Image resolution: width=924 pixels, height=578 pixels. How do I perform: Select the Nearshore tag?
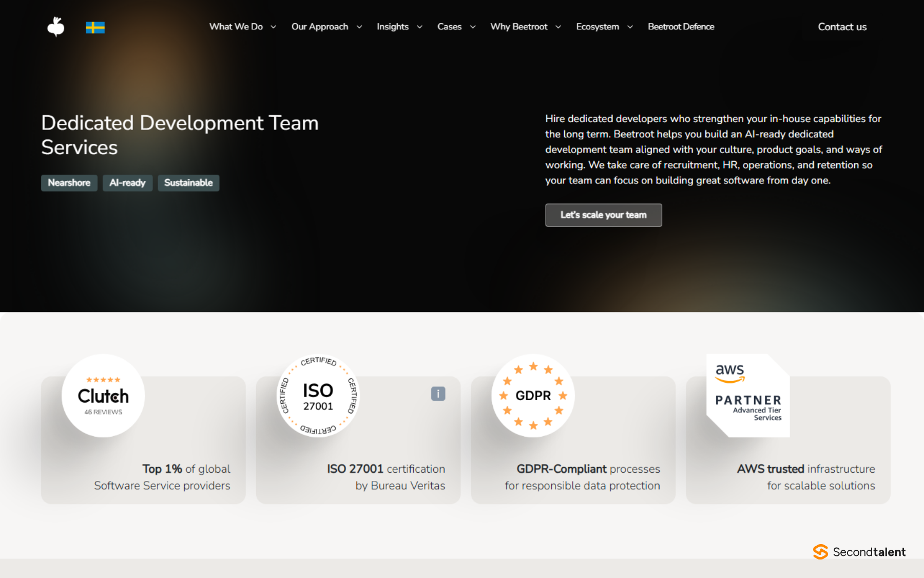pyautogui.click(x=69, y=183)
